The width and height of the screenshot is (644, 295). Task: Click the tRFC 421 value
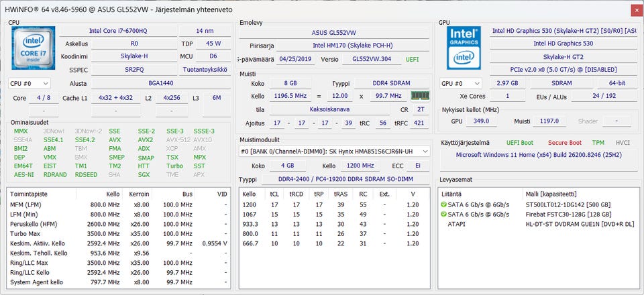(x=420, y=122)
